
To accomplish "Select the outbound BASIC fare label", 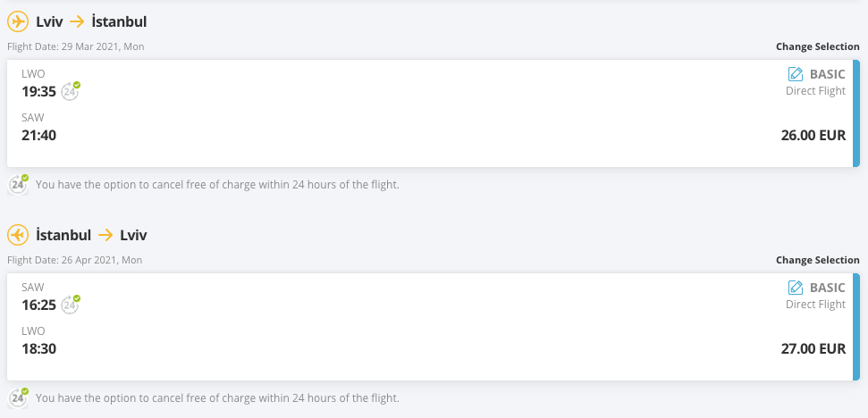I will (x=828, y=74).
